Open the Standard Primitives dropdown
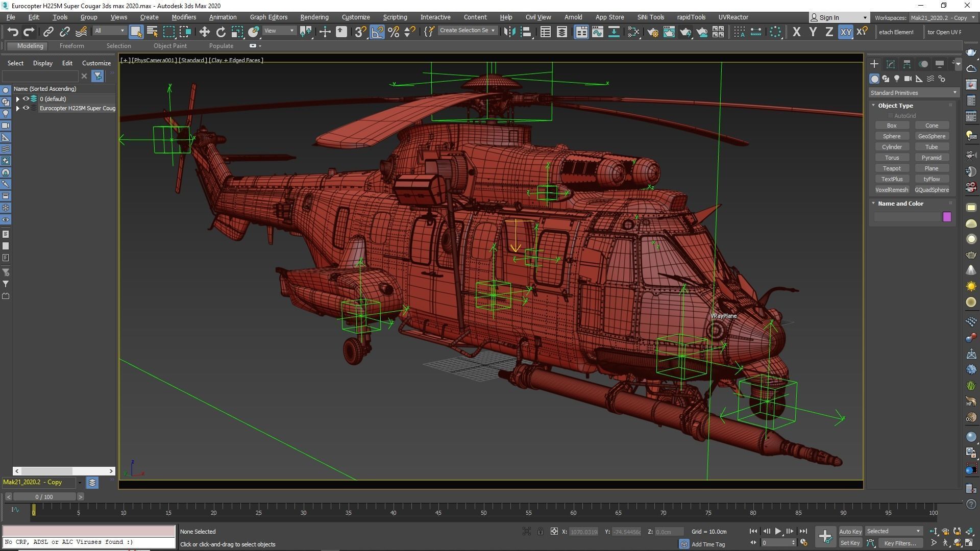The width and height of the screenshot is (980, 551). pyautogui.click(x=914, y=93)
